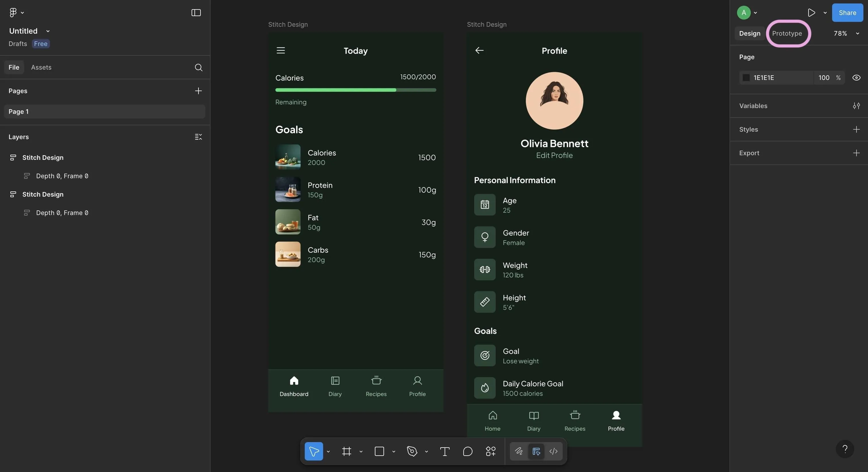Select the Text tool

point(444,451)
